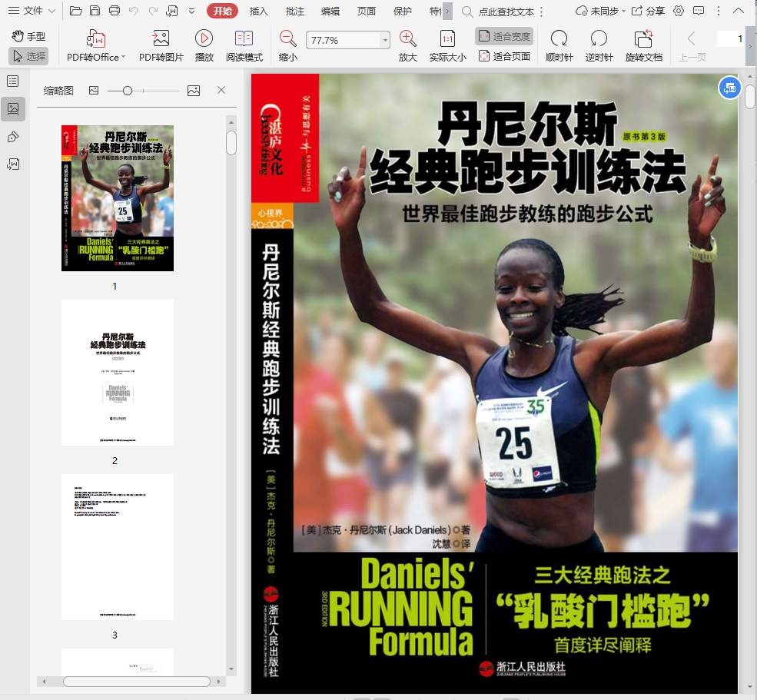Click 旋转文档 rotate document
The image size is (757, 700).
[x=643, y=46]
